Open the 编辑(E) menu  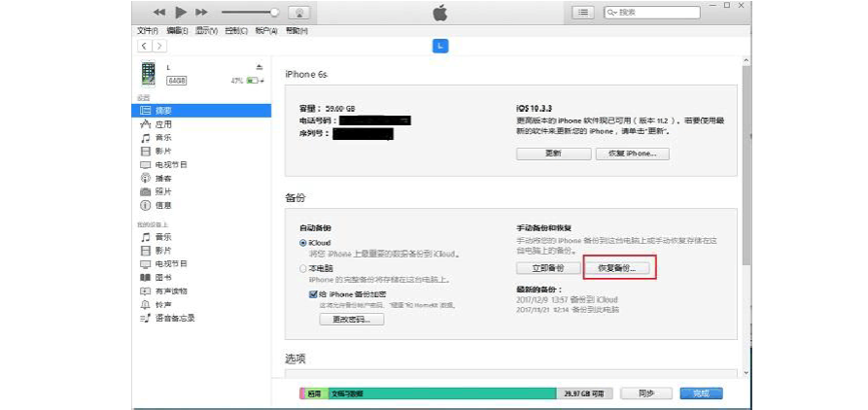pos(177,31)
